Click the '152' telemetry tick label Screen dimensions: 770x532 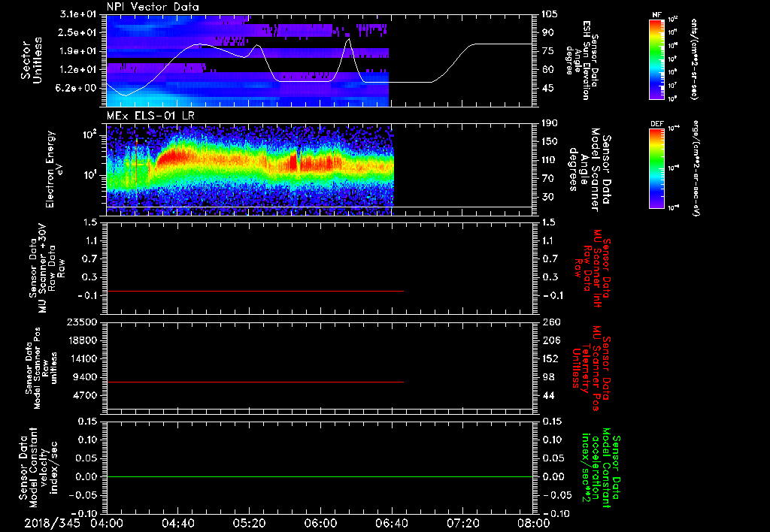click(550, 358)
